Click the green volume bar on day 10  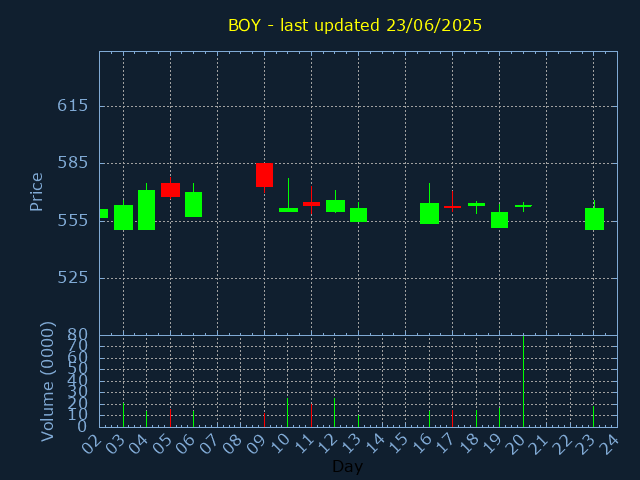pyautogui.click(x=288, y=413)
